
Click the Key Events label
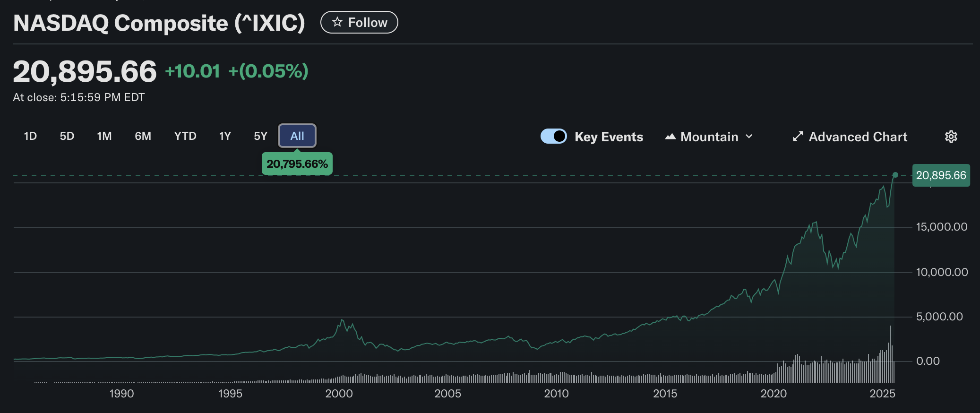click(x=609, y=137)
